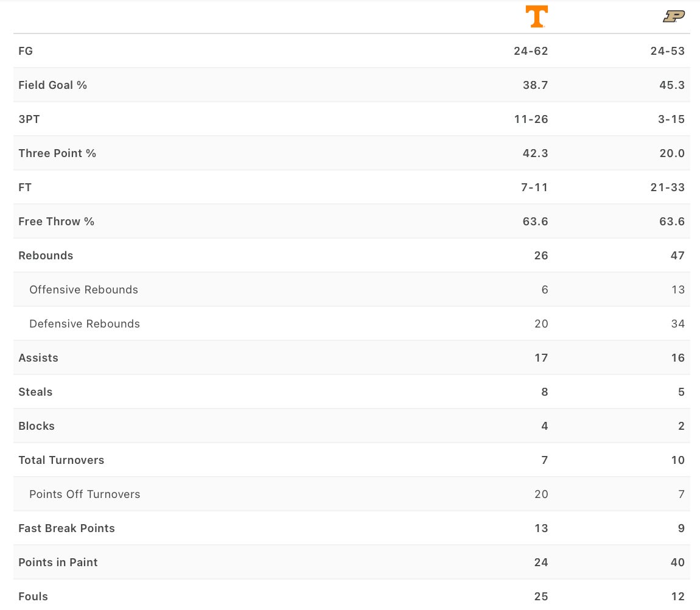Viewport: 700px width, 610px height.
Task: Click Tennessee's 3PT value 11-26
Action: point(531,119)
